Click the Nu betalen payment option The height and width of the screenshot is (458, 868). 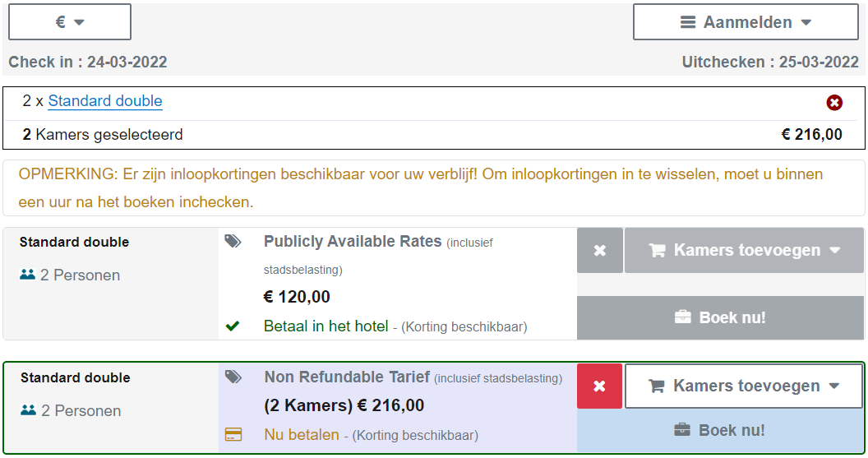tap(301, 435)
